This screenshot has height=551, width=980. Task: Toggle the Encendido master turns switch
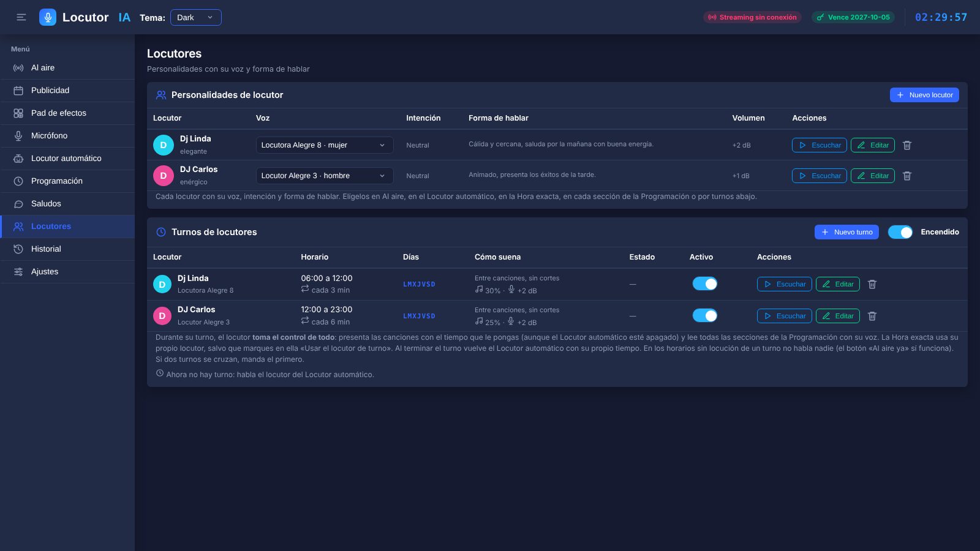(x=900, y=232)
